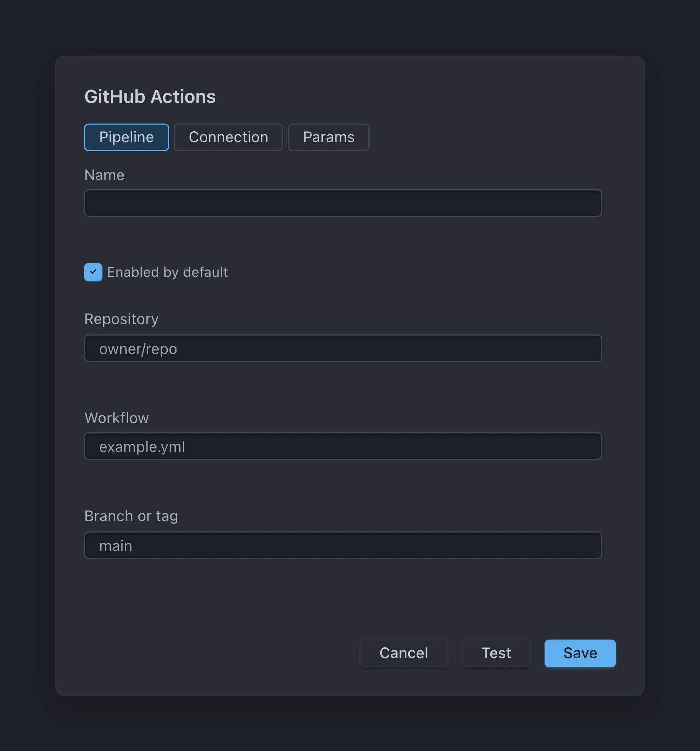Select the Params tab
Viewport: 700px width, 751px height.
(329, 137)
